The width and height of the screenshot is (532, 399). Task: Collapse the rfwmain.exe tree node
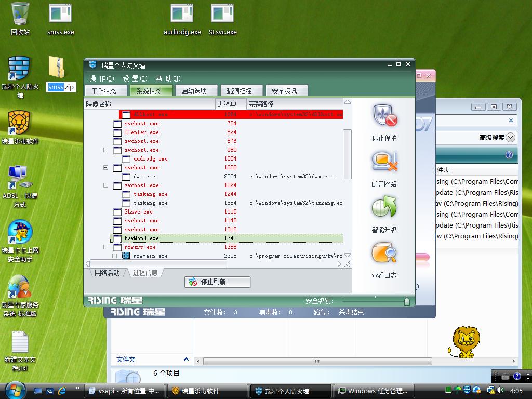tap(114, 256)
